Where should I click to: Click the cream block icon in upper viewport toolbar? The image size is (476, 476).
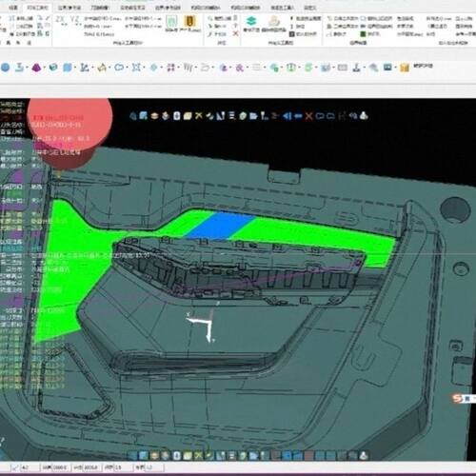point(188,116)
